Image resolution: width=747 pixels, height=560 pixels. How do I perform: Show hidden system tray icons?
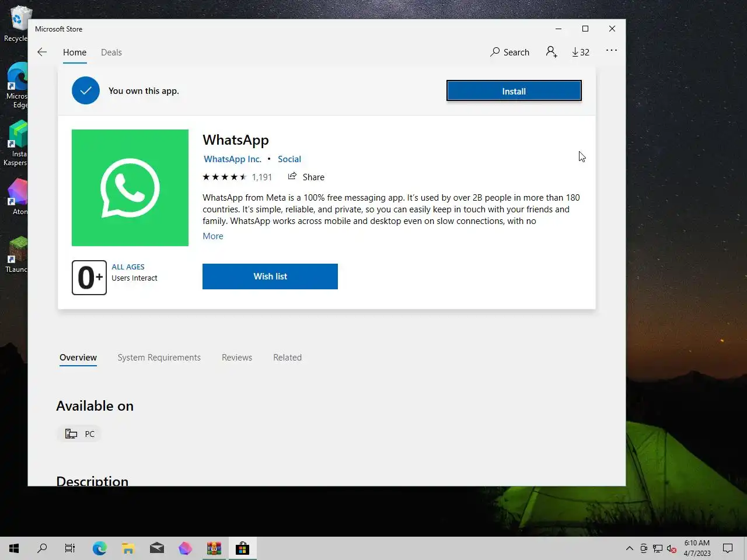tap(630, 548)
